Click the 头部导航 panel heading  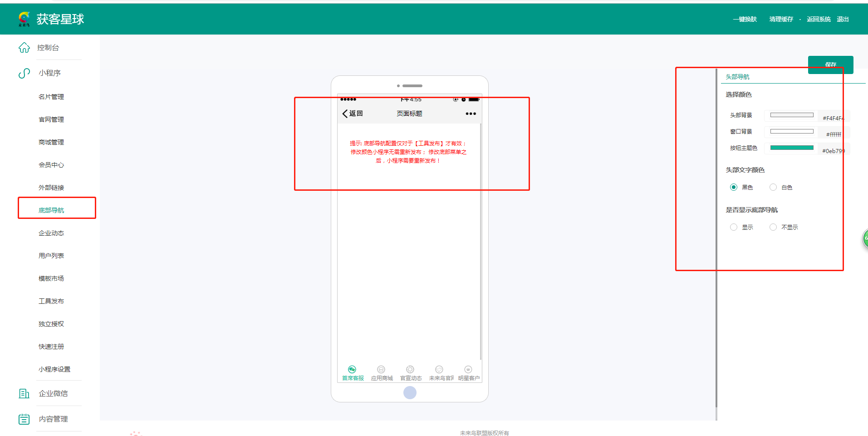pos(737,77)
